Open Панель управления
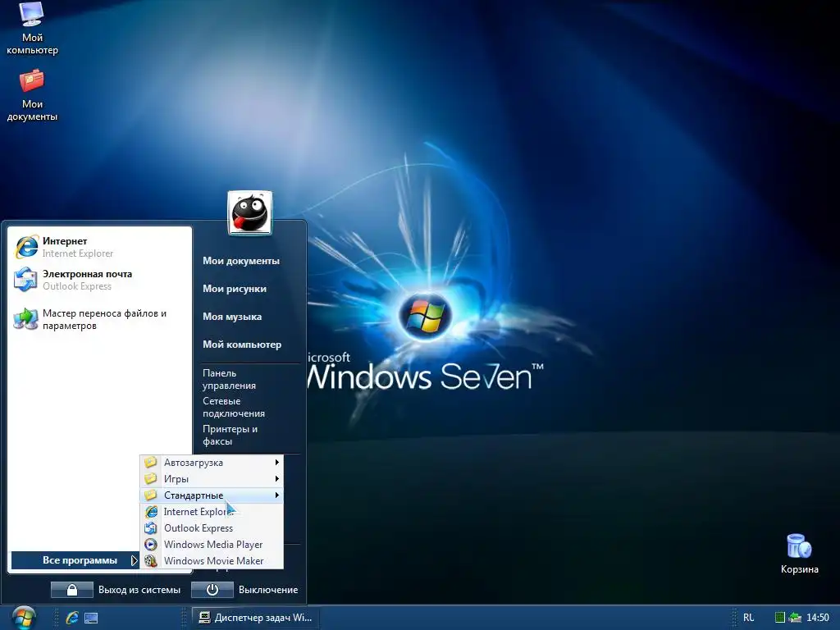 [230, 379]
